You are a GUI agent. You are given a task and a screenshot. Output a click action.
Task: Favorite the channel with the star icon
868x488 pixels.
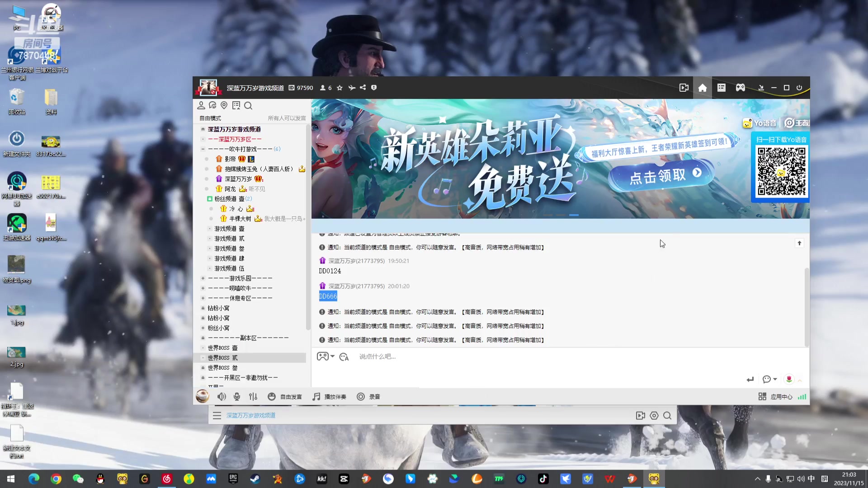click(340, 88)
